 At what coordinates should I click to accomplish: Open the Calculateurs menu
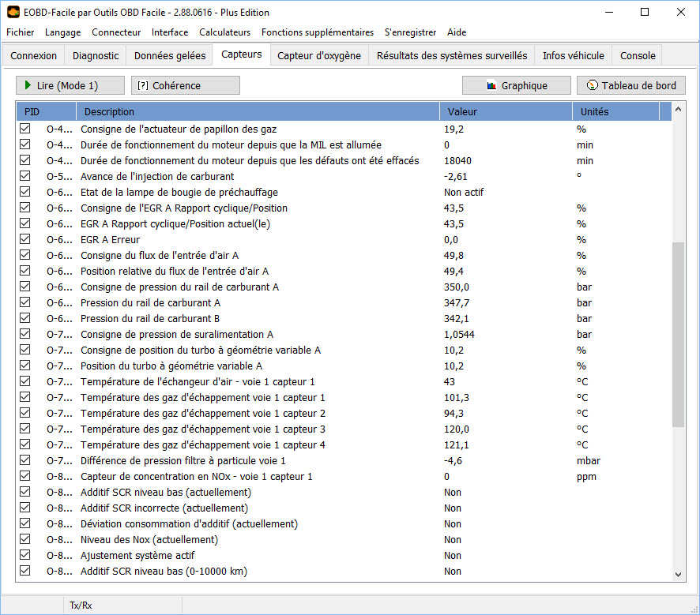[x=224, y=32]
